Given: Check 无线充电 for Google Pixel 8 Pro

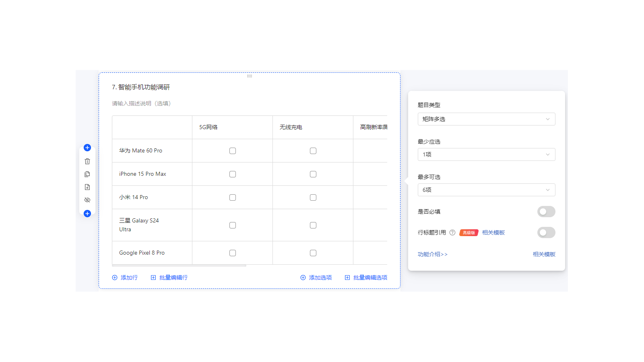Looking at the screenshot, I should (313, 253).
